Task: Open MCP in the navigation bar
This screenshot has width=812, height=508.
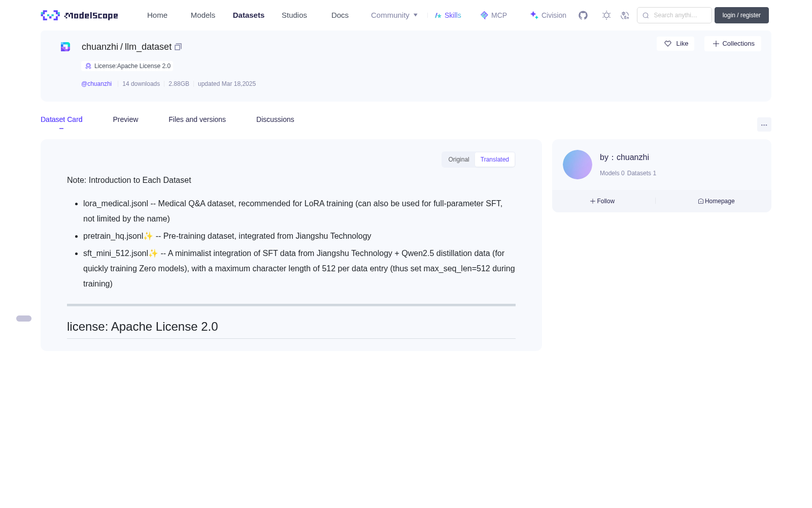Action: 493,15
